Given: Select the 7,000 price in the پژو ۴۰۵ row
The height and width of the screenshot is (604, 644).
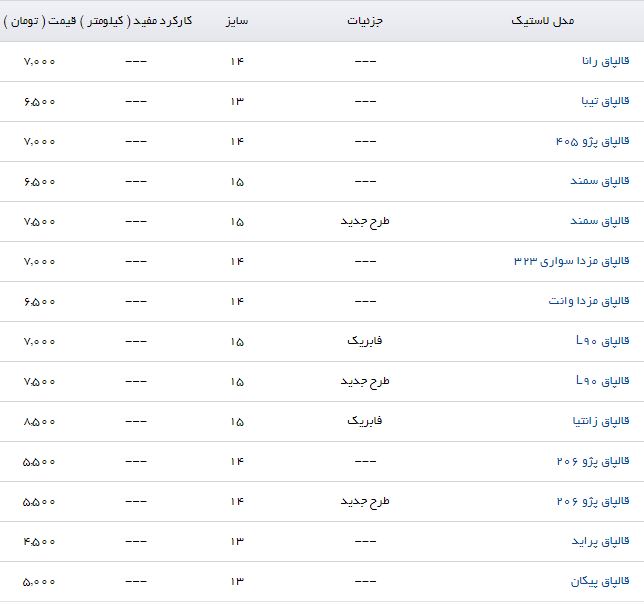Looking at the screenshot, I should (x=39, y=142).
